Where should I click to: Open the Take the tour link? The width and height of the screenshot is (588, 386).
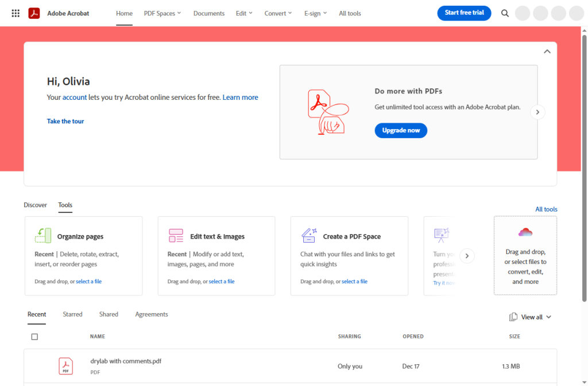(65, 121)
